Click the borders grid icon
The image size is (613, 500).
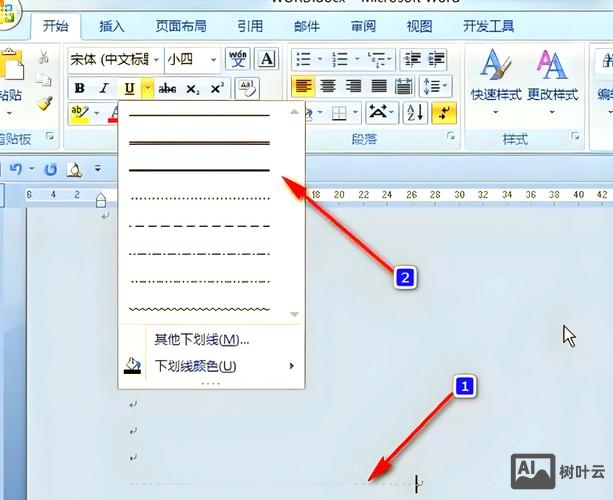pos(339,113)
